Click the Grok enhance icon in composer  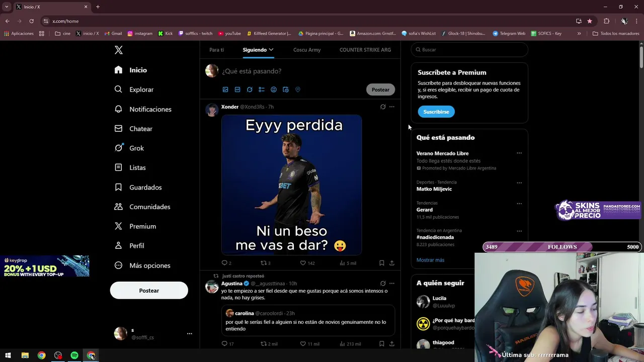pos(250,89)
